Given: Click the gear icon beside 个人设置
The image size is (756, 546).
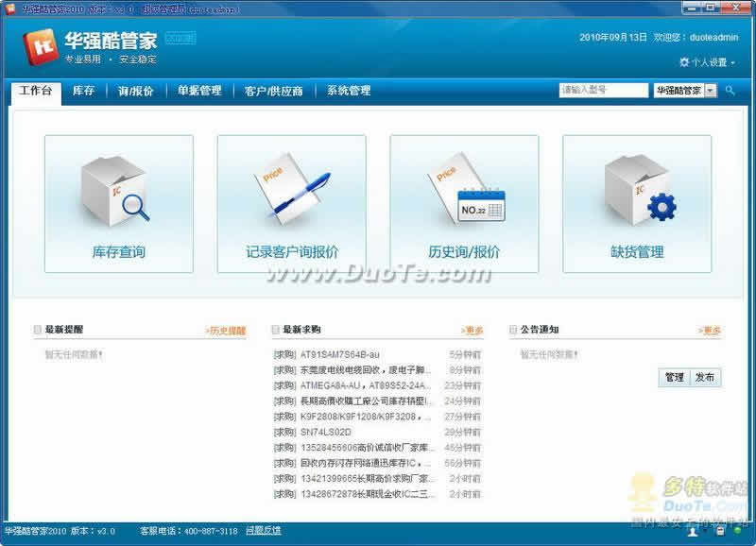Looking at the screenshot, I should tap(684, 62).
